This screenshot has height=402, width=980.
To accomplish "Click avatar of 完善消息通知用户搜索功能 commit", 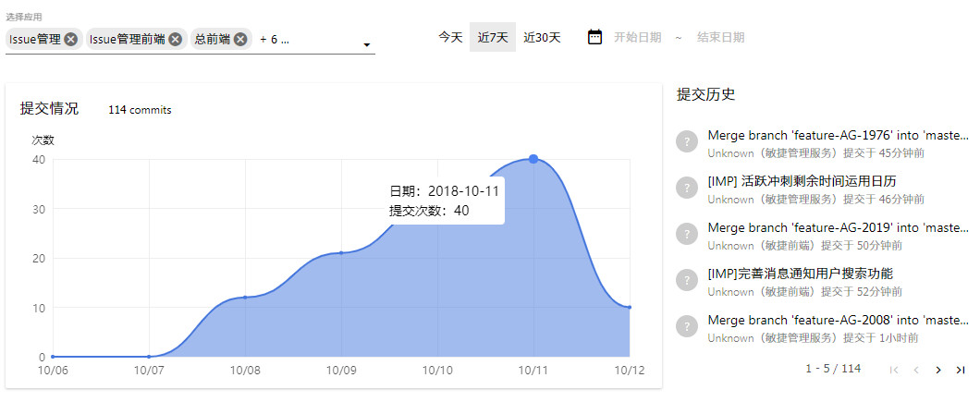I will click(686, 279).
